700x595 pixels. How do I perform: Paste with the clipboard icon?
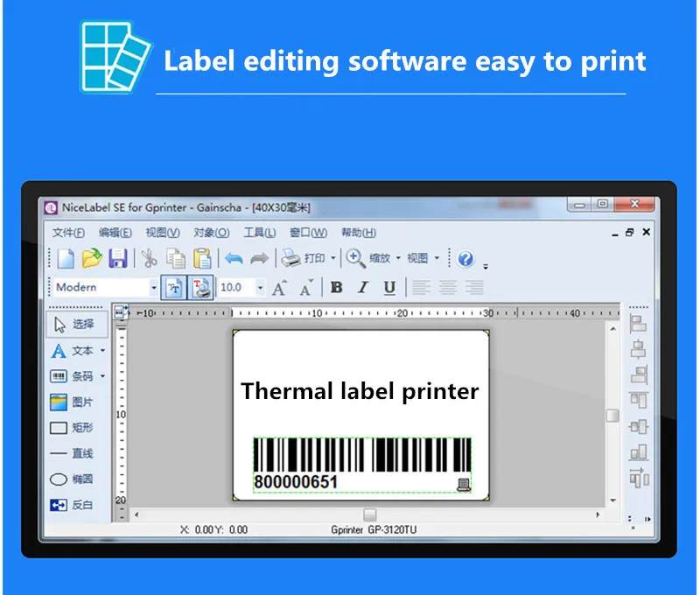202,258
